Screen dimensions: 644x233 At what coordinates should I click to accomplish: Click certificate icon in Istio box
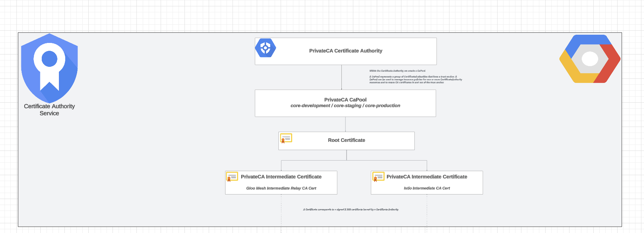click(x=378, y=177)
